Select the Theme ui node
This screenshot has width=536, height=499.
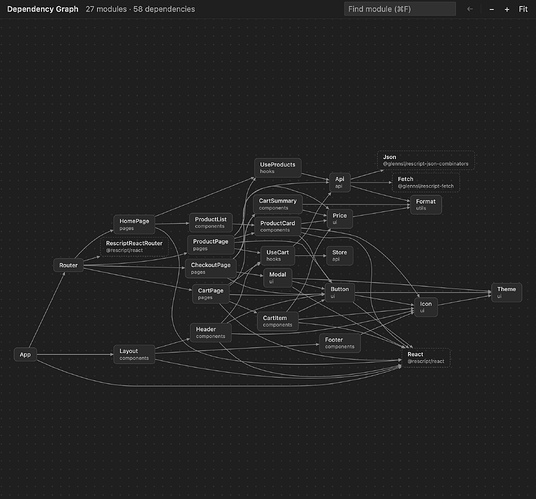507,293
